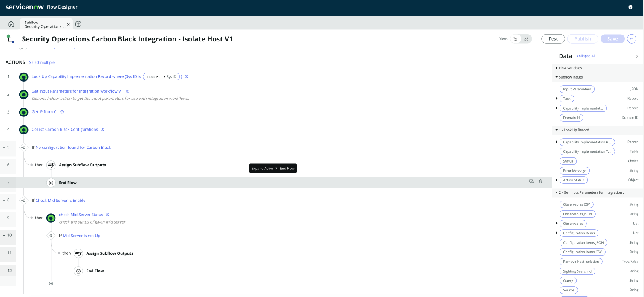Select the Error Message data pill
Screen dimensions: 644x297
coord(575,171)
